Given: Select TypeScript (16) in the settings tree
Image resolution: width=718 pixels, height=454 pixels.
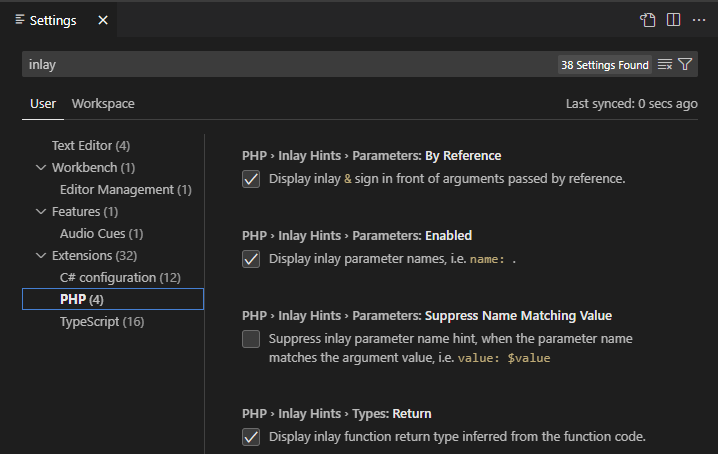Looking at the screenshot, I should [x=102, y=322].
